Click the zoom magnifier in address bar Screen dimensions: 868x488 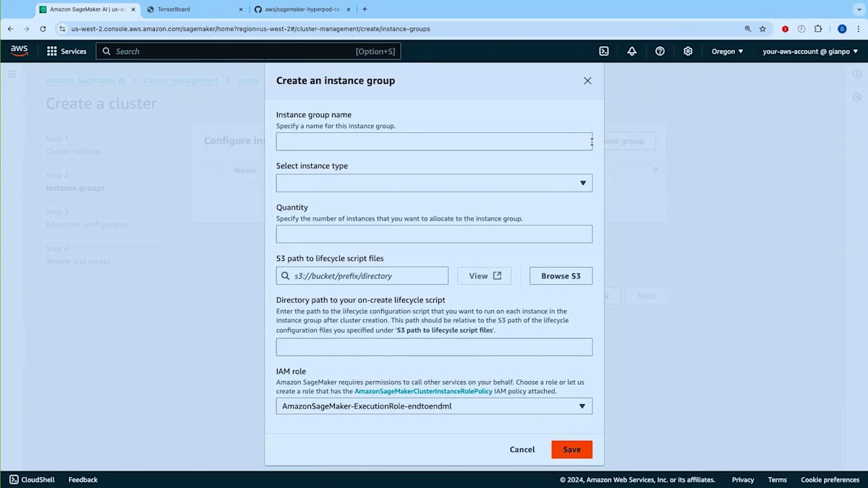(748, 29)
